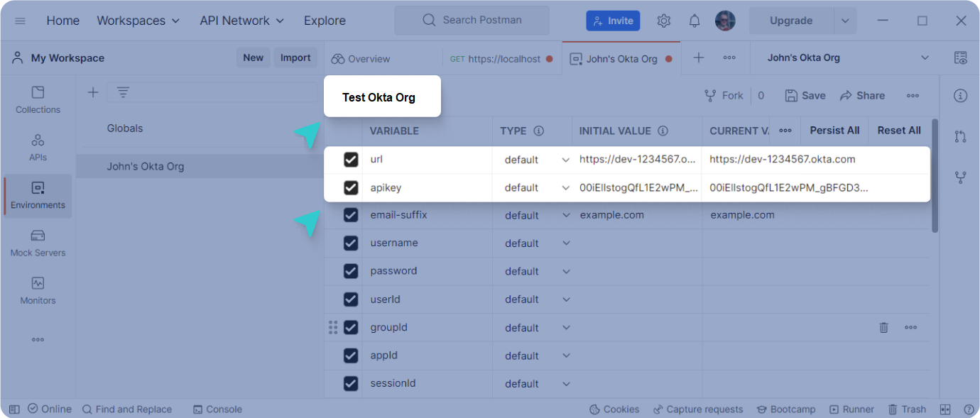Click the Search Postman field
This screenshot has height=418, width=980.
click(x=472, y=21)
